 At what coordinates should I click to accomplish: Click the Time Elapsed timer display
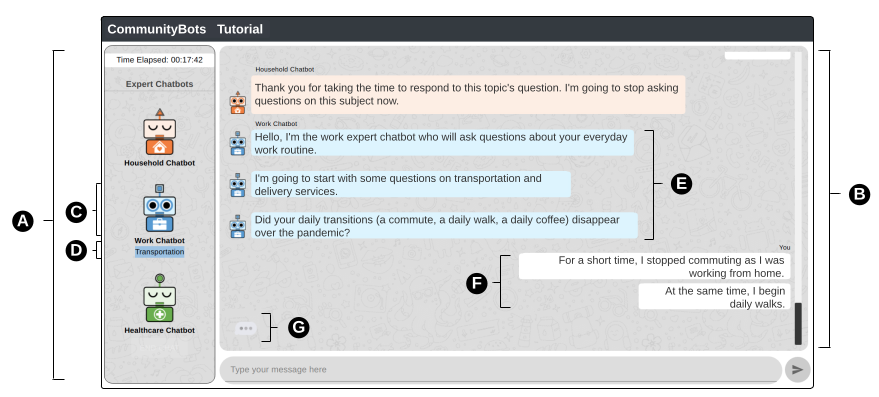(160, 60)
